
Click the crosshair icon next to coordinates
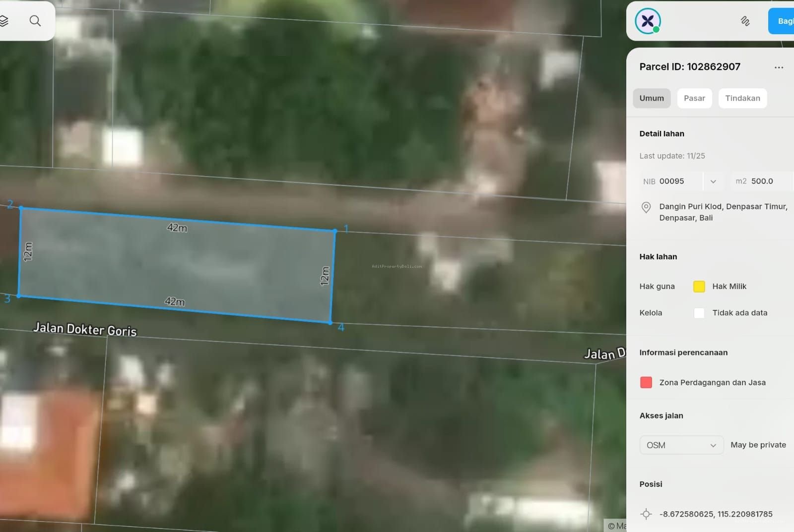click(646, 514)
